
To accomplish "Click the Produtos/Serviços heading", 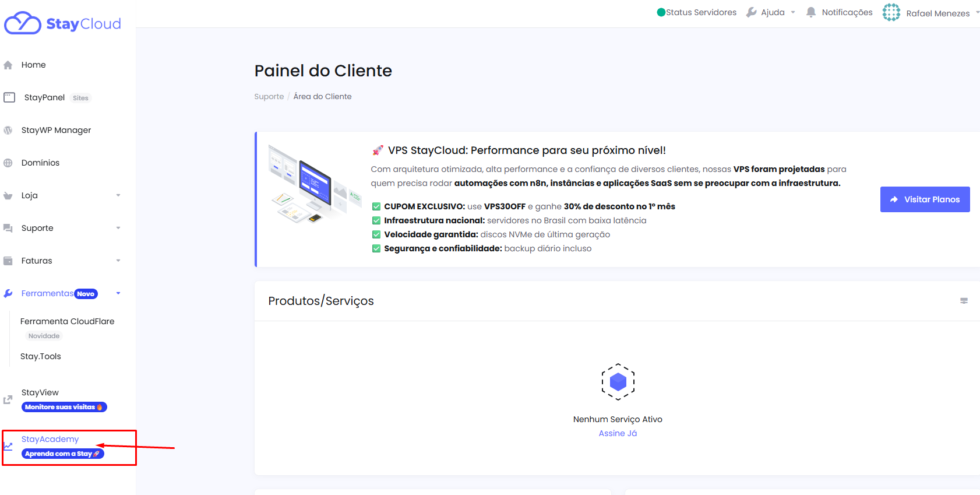I will coord(321,301).
